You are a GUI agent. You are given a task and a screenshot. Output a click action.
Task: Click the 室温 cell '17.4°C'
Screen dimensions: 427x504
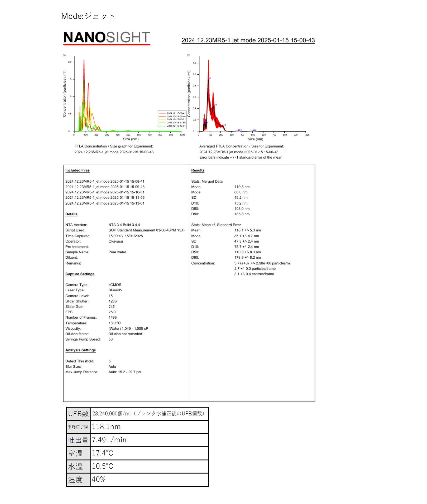click(149, 453)
